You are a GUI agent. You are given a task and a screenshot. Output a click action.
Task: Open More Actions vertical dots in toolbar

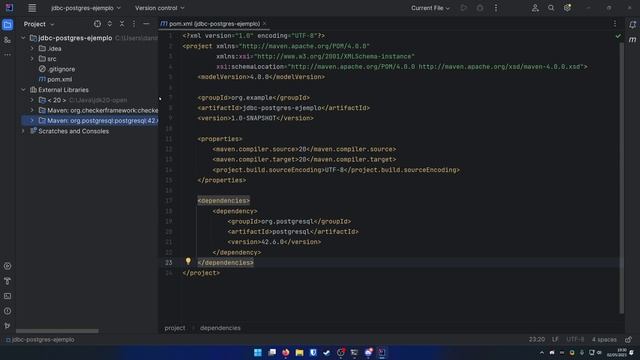tap(496, 8)
